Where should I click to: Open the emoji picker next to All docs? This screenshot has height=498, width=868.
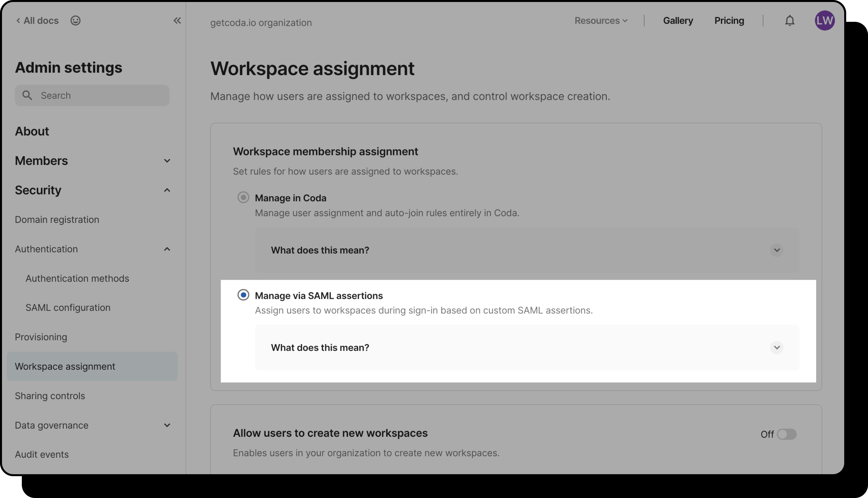click(75, 21)
